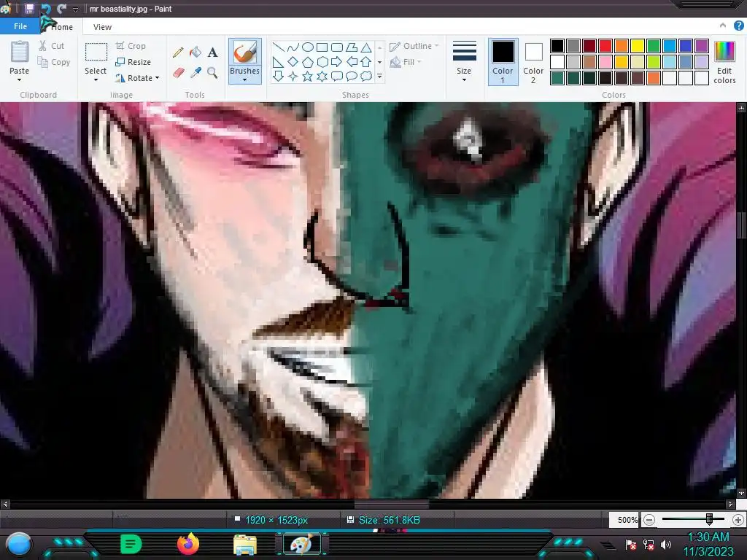The width and height of the screenshot is (747, 560).
Task: Click the volume speaker tray icon
Action: (x=666, y=544)
